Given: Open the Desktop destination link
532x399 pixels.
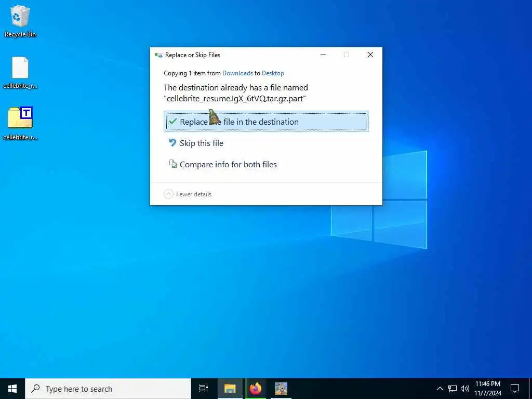Looking at the screenshot, I should pos(273,73).
